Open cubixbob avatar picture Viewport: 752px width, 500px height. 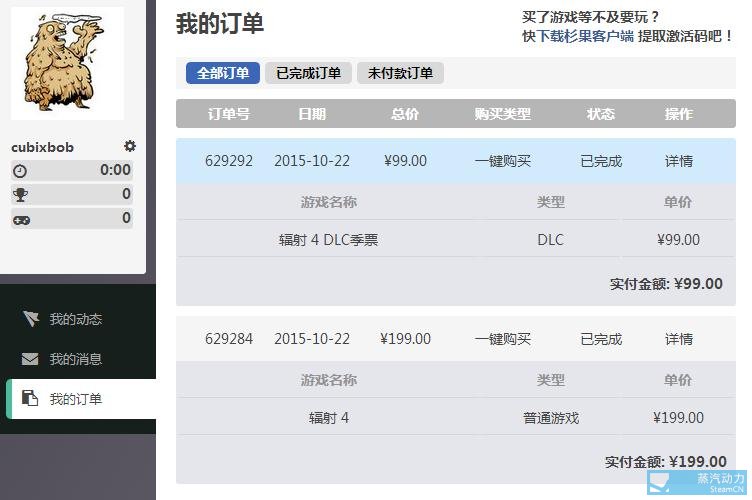pyautogui.click(x=67, y=63)
